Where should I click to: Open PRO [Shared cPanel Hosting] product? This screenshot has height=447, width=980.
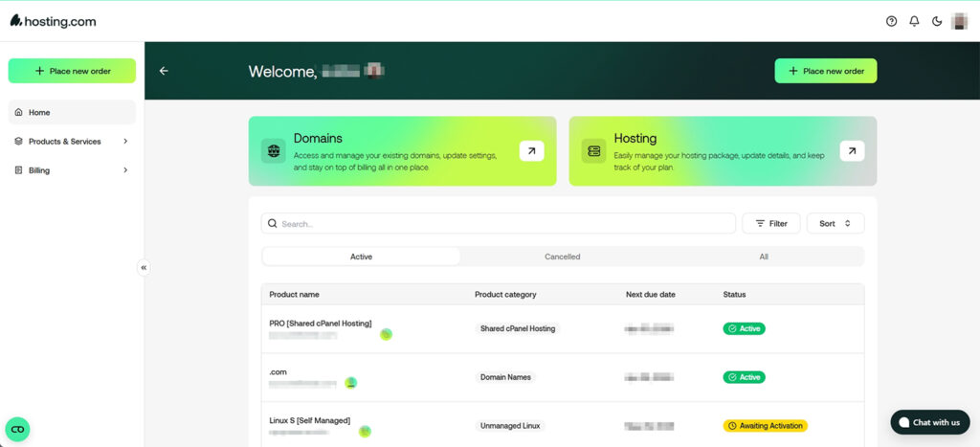click(x=321, y=324)
